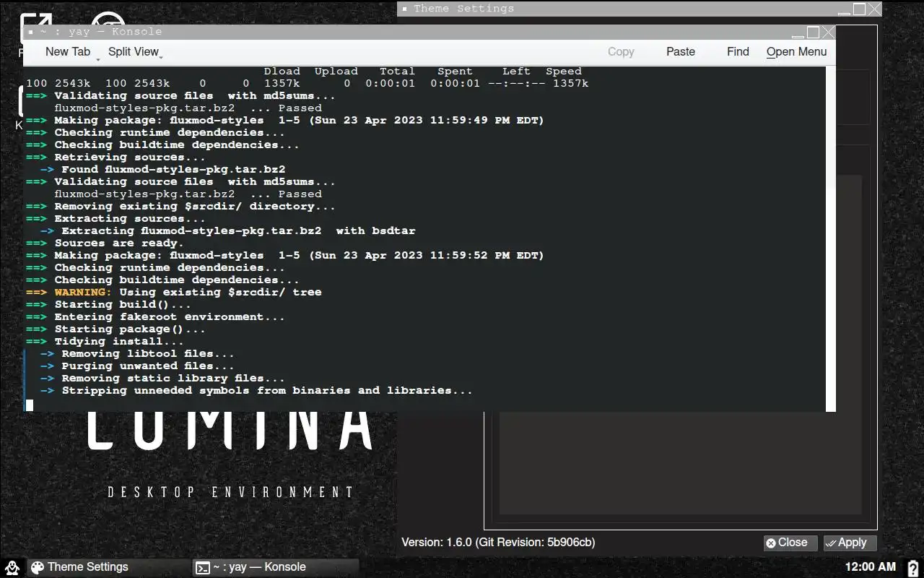Click the 'Dload Upload Total Spent' header row

pos(423,72)
